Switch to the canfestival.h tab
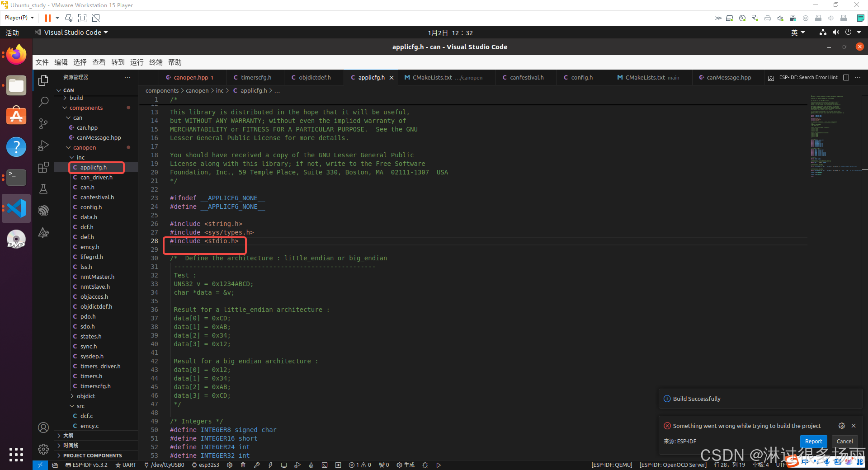The width and height of the screenshot is (868, 470). pyautogui.click(x=526, y=78)
